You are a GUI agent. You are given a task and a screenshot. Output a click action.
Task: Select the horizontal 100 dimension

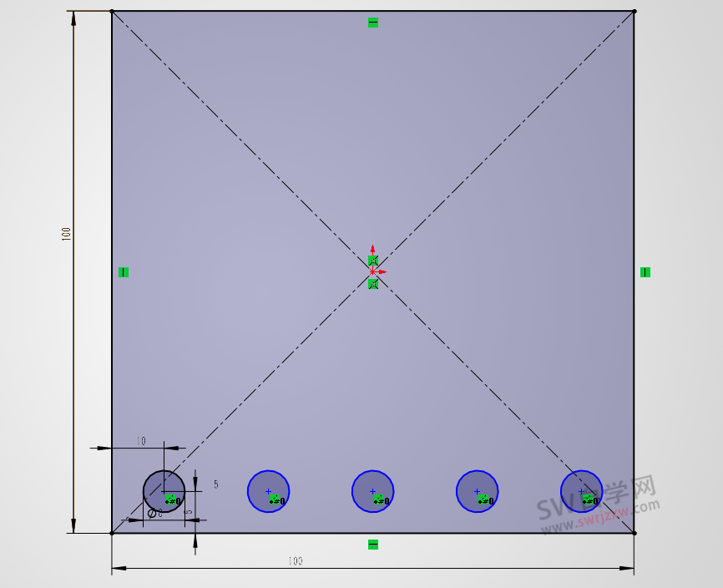[293, 560]
